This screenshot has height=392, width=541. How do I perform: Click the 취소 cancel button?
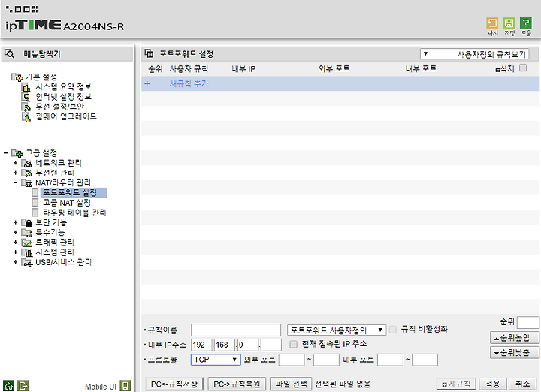[522, 384]
